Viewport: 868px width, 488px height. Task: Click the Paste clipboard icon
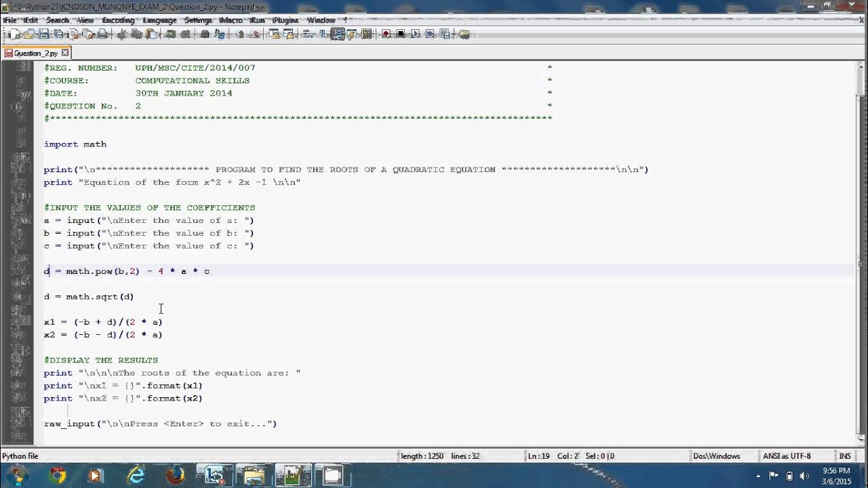tap(151, 34)
